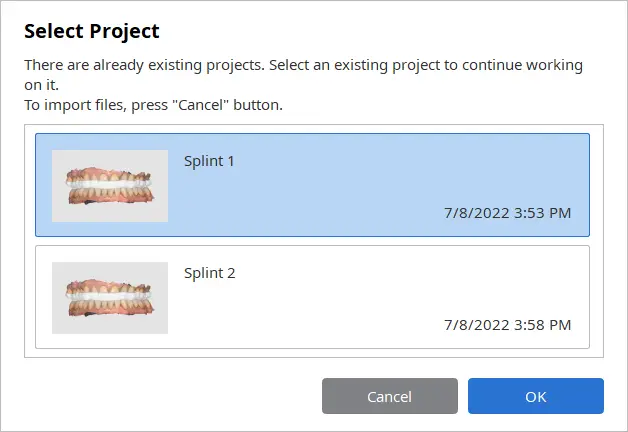Click the white splint in the Splint 1 thumbnail
Screen dimensions: 628x432
pos(109,184)
